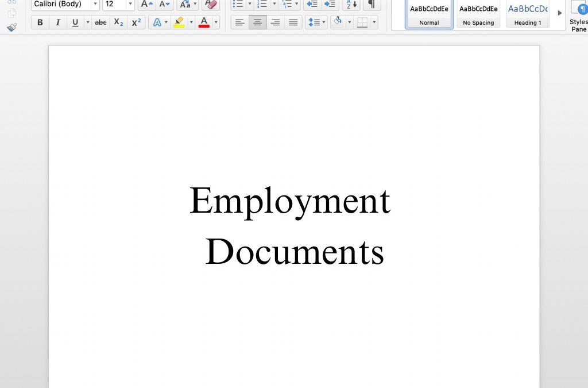Toggle bold formatting
This screenshot has height=388, width=588.
[x=40, y=22]
